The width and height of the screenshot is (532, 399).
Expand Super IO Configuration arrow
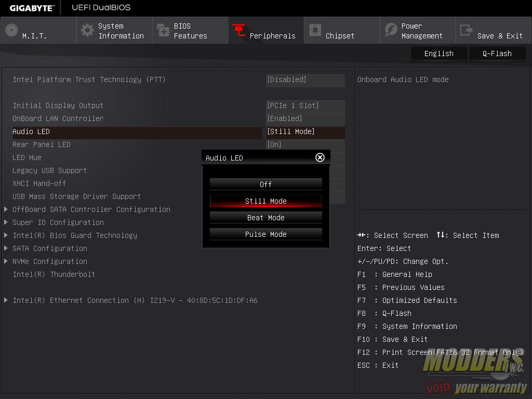[6, 222]
